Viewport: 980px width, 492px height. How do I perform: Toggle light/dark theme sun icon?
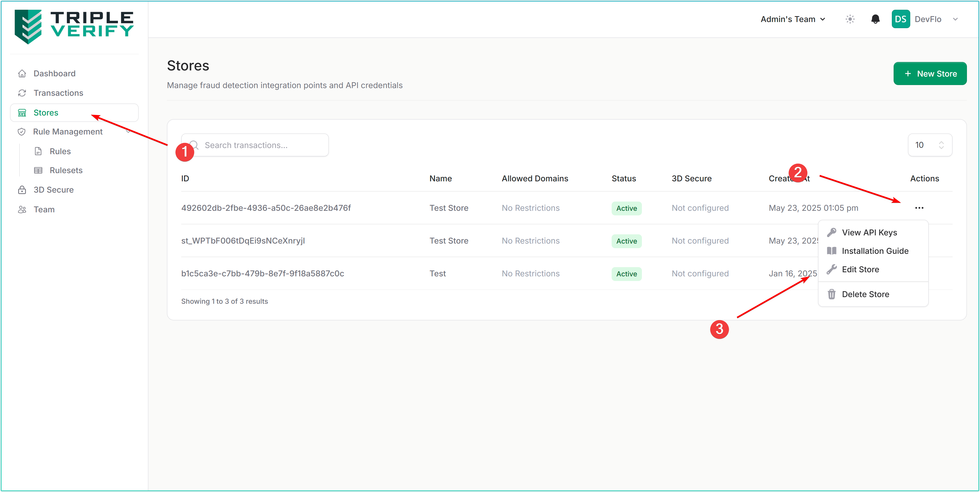850,19
